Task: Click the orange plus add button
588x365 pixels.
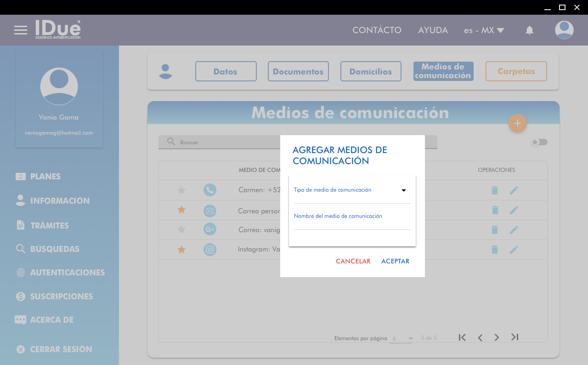Action: 517,123
